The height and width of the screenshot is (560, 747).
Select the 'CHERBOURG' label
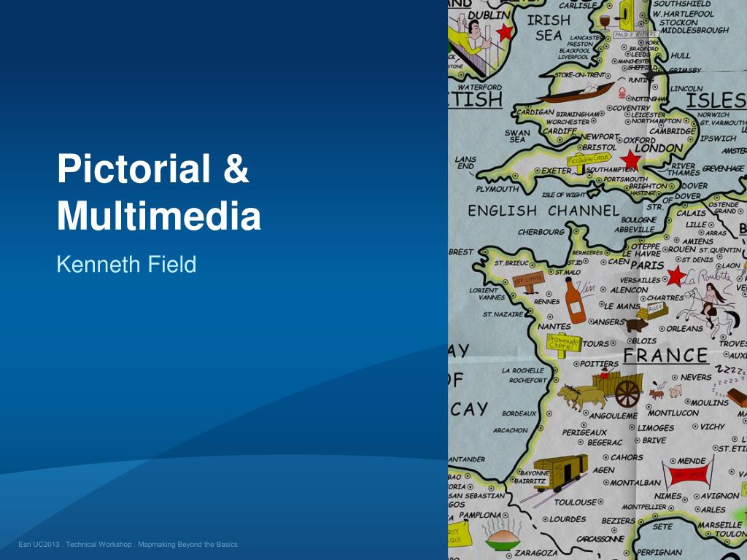click(x=541, y=232)
